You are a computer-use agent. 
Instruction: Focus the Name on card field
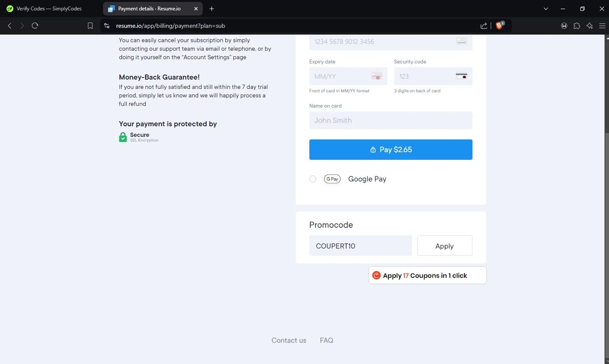[x=391, y=121]
